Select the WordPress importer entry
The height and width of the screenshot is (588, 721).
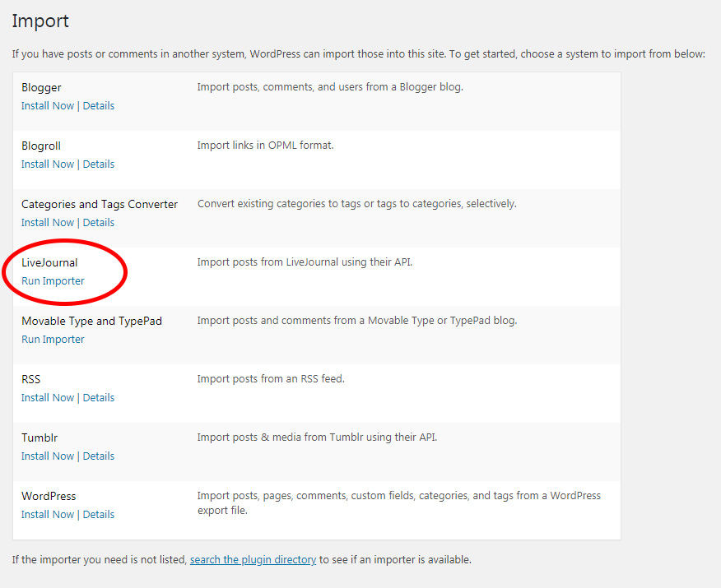[x=49, y=496]
